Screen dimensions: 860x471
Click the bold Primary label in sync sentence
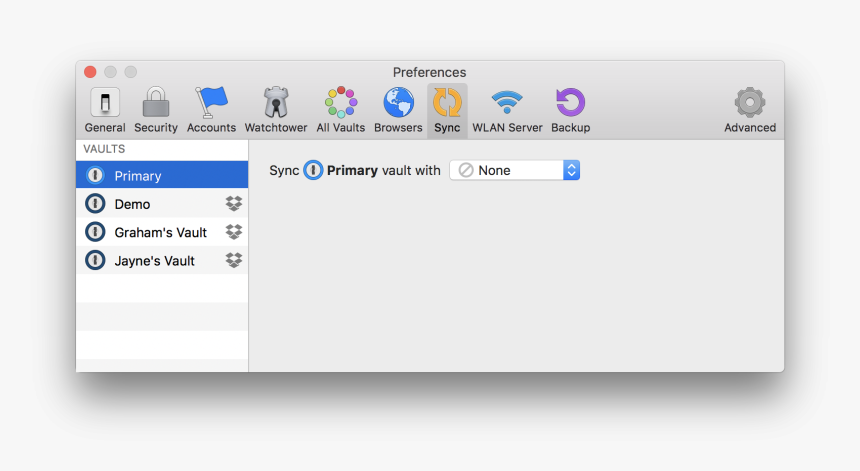352,171
